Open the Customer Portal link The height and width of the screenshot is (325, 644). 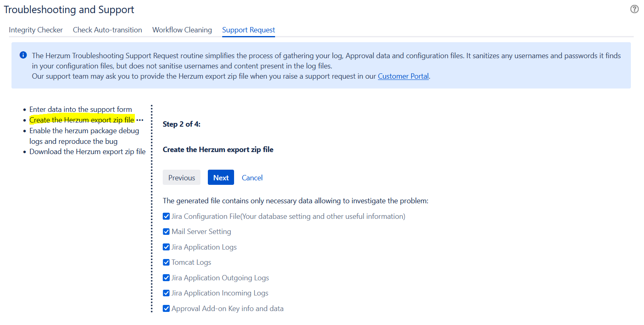(x=403, y=76)
